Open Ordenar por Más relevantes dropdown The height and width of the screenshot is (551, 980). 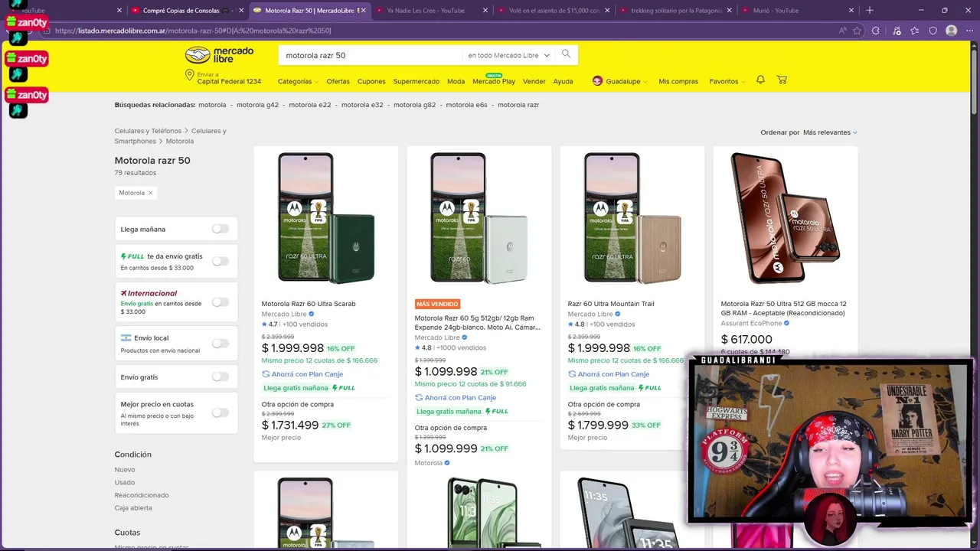[x=830, y=132]
